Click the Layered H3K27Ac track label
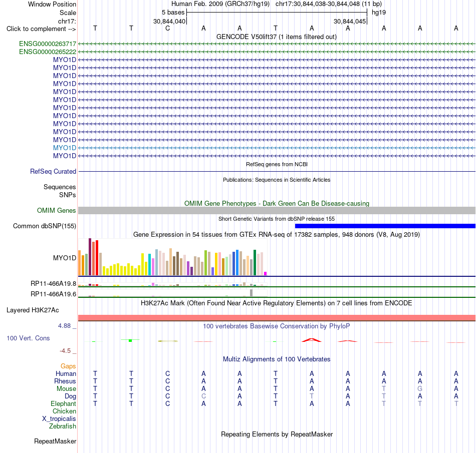 coord(33,310)
